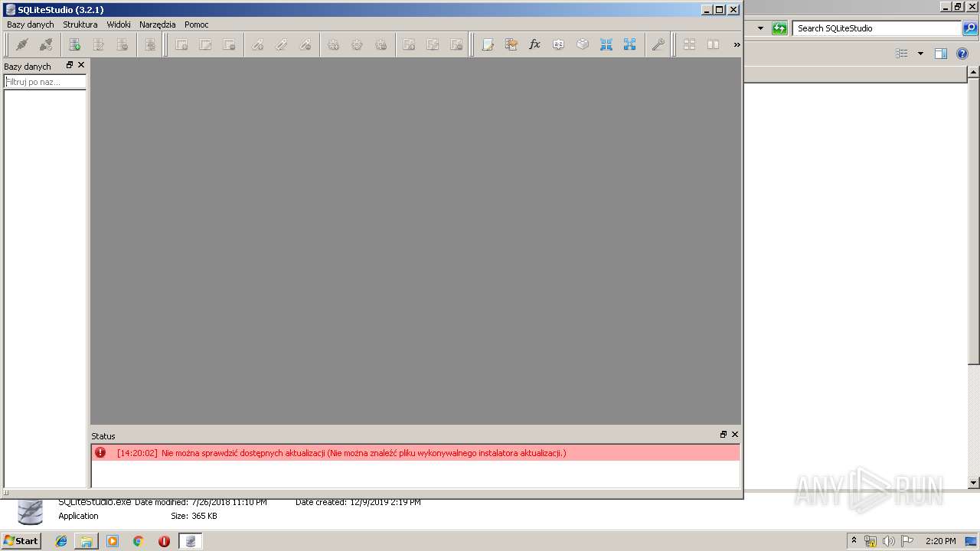
Task: Open configuration dialog via wrench icon
Action: click(x=658, y=45)
